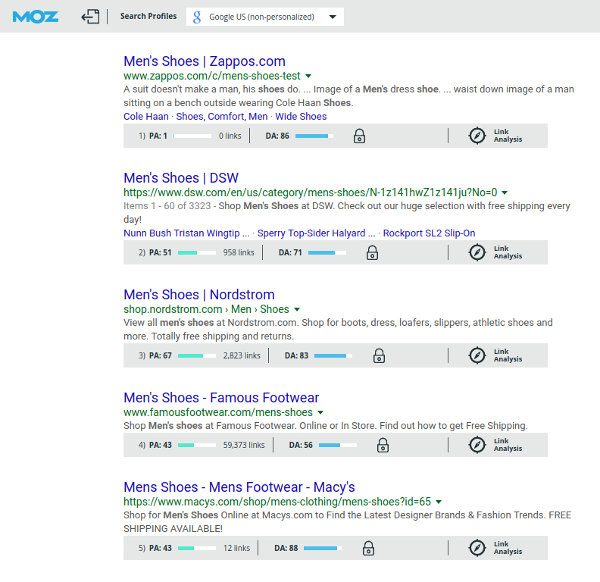Follow the Rockport SL2 Slip-On sitelink
Screen dimensions: 600x582
429,233
